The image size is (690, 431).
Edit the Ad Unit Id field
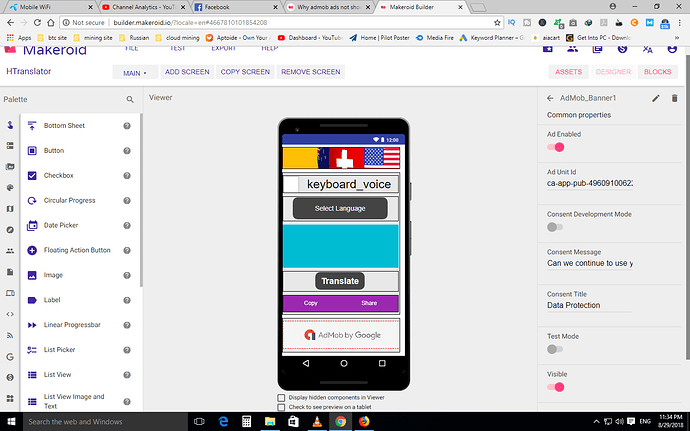590,183
